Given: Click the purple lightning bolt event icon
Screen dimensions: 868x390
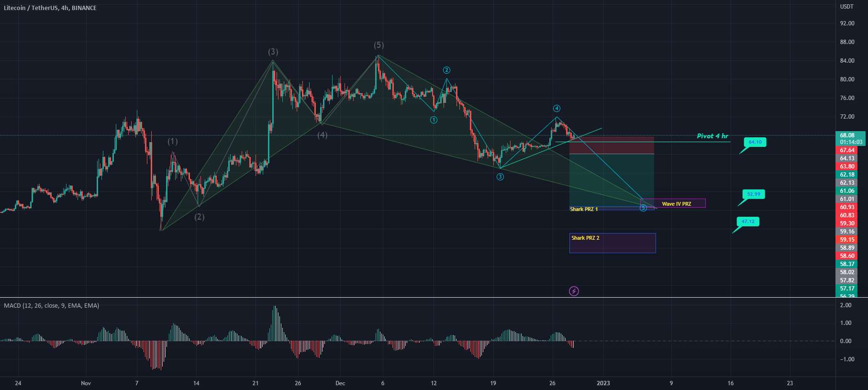Looking at the screenshot, I should (574, 291).
